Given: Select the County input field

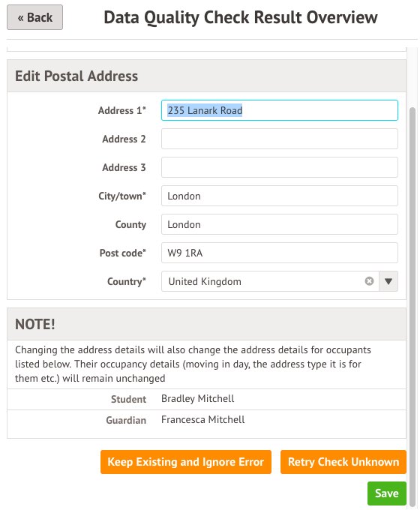Looking at the screenshot, I should point(280,224).
